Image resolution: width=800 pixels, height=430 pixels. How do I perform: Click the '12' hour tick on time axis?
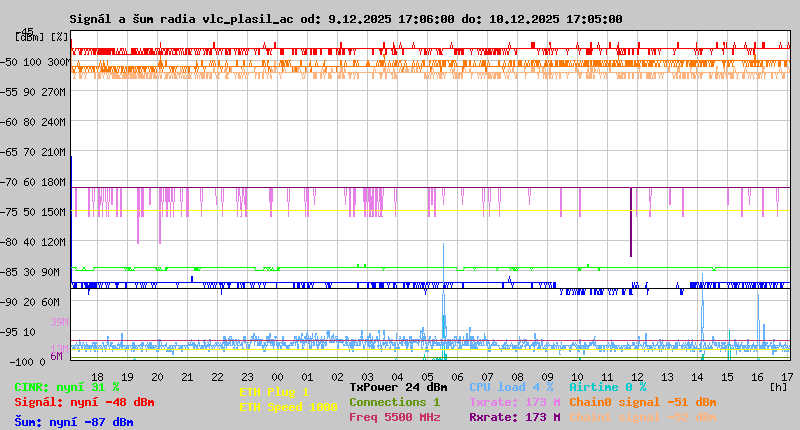click(637, 377)
